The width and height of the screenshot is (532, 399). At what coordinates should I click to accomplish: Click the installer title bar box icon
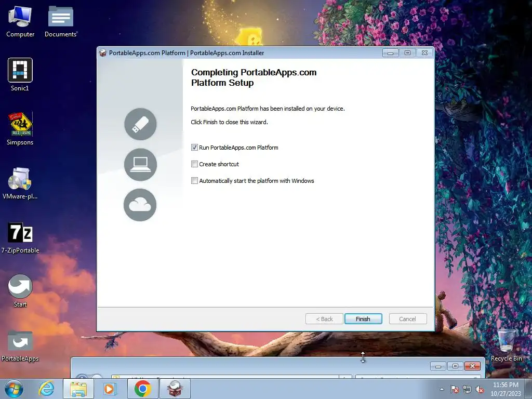(102, 53)
